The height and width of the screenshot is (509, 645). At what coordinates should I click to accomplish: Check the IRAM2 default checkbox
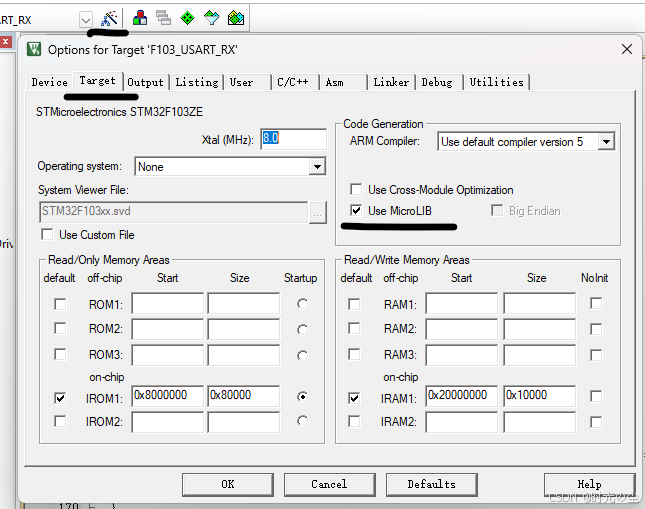[x=354, y=421]
